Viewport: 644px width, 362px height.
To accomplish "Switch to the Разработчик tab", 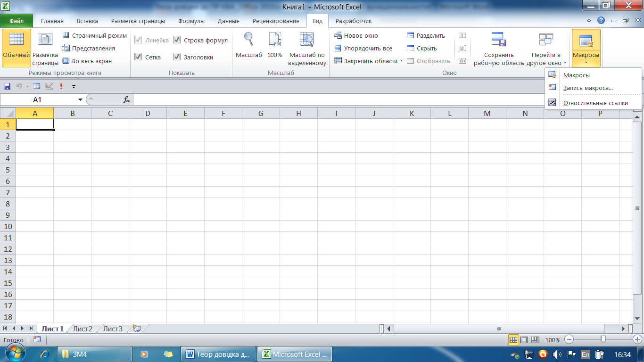I will coord(354,21).
